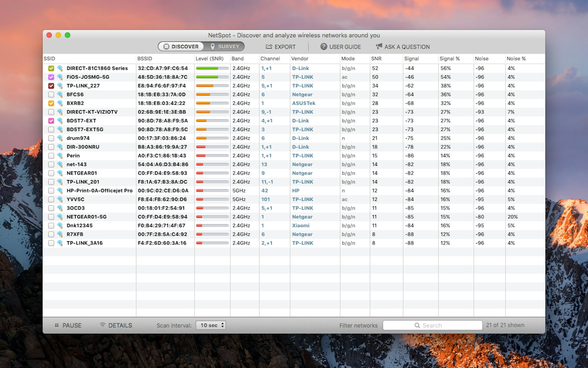Open the User Guide via question mark icon

pos(324,47)
